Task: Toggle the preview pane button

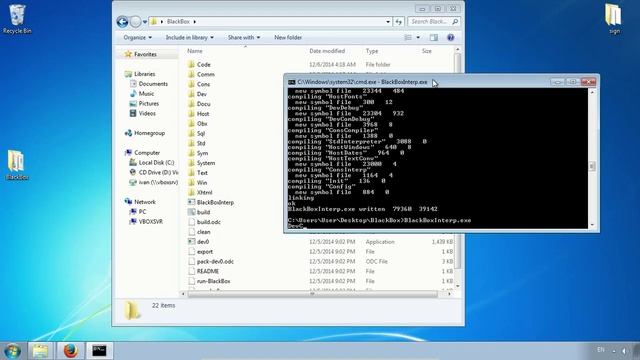Action: coord(434,38)
